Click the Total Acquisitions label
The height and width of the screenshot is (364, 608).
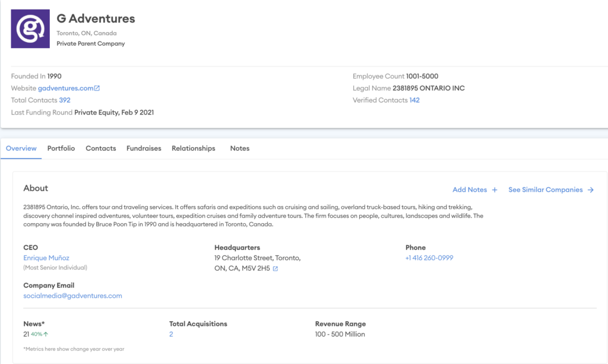point(198,324)
